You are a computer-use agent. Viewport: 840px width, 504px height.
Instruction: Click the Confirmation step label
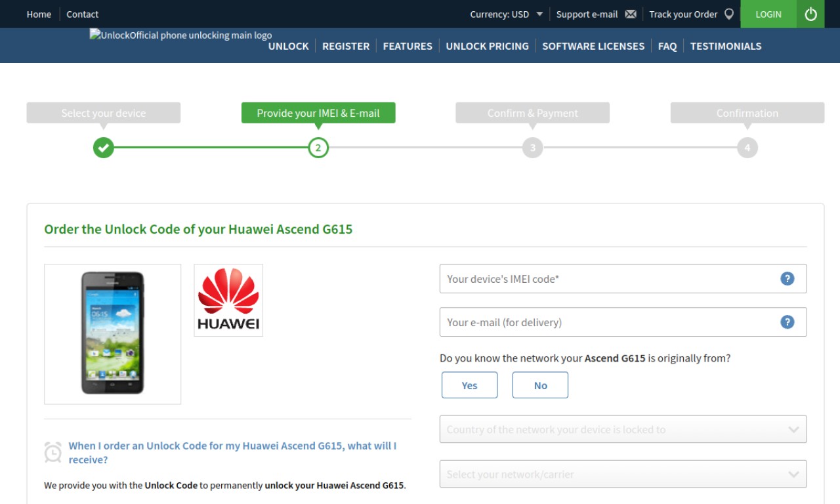pos(747,113)
